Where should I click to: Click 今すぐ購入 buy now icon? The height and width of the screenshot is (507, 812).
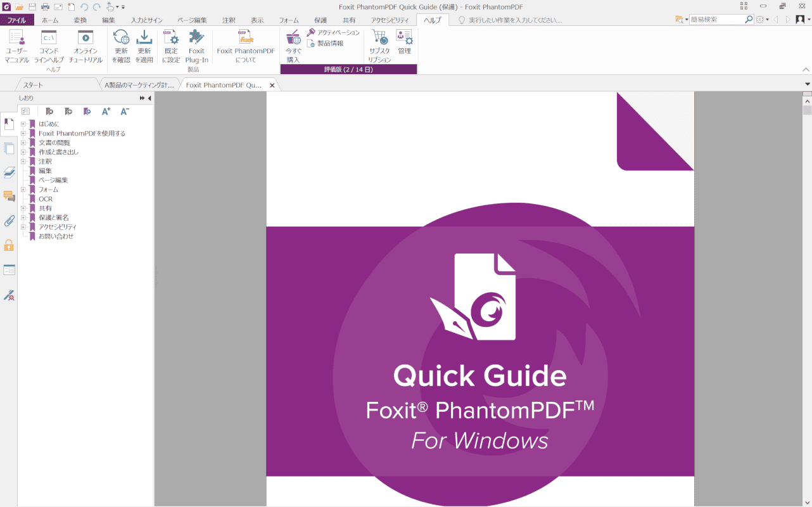(x=293, y=46)
